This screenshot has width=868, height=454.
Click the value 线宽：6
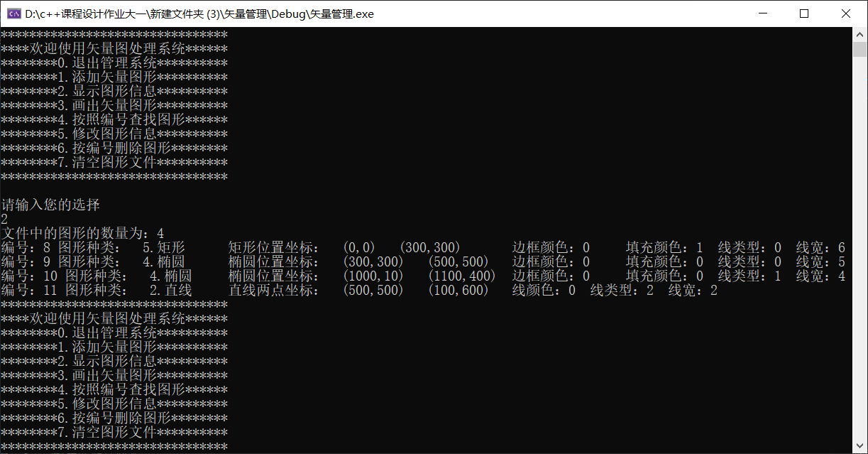click(820, 248)
